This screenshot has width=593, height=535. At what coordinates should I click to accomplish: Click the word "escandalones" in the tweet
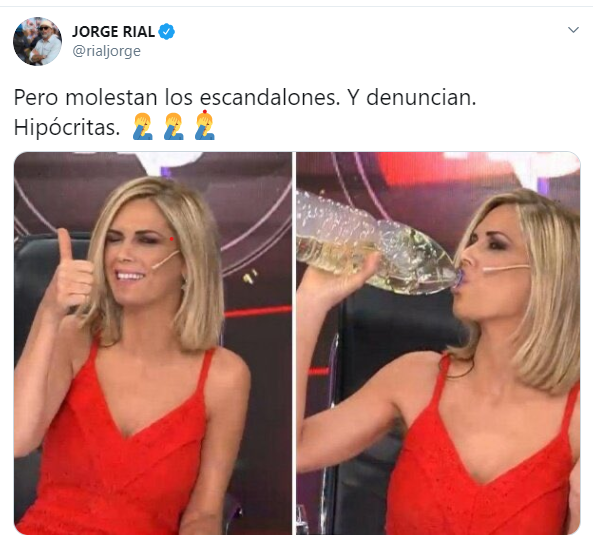(x=267, y=98)
